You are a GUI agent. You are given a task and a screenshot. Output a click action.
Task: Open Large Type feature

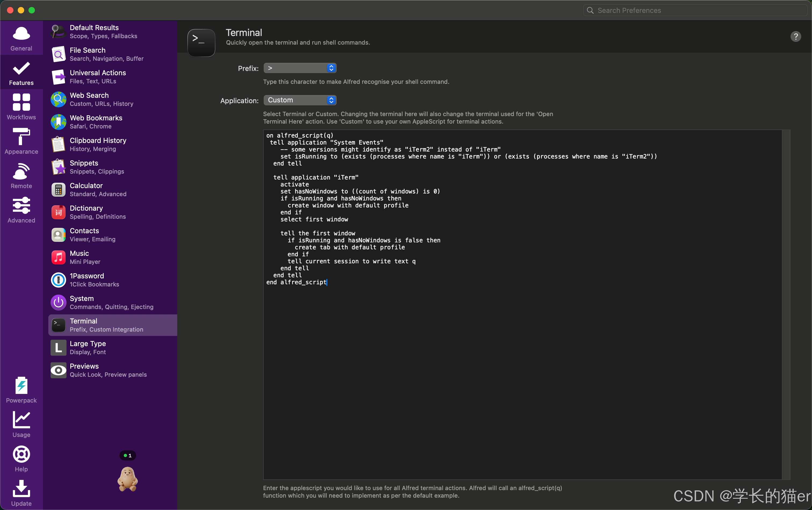coord(113,348)
